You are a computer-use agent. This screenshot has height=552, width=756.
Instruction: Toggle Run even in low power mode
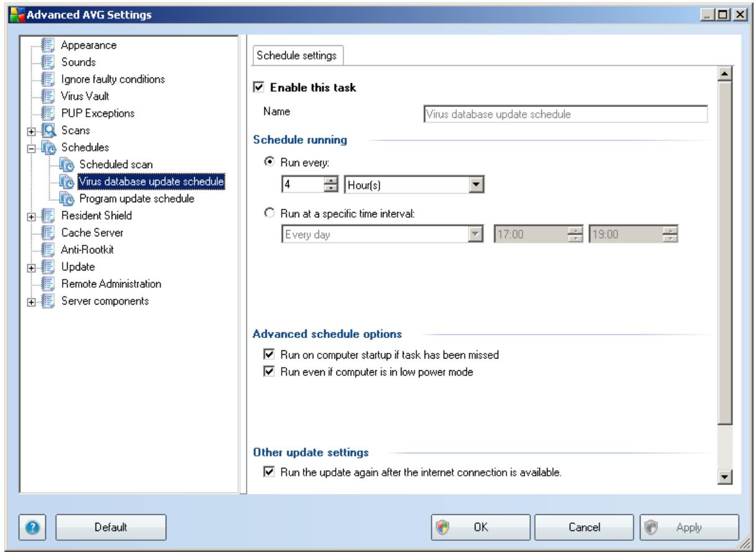pos(269,372)
